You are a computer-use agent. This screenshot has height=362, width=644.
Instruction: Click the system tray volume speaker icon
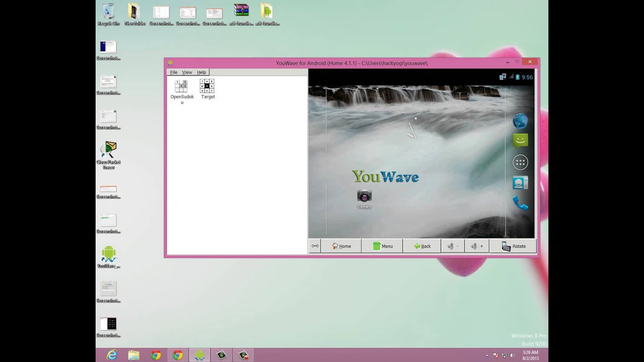point(513,355)
